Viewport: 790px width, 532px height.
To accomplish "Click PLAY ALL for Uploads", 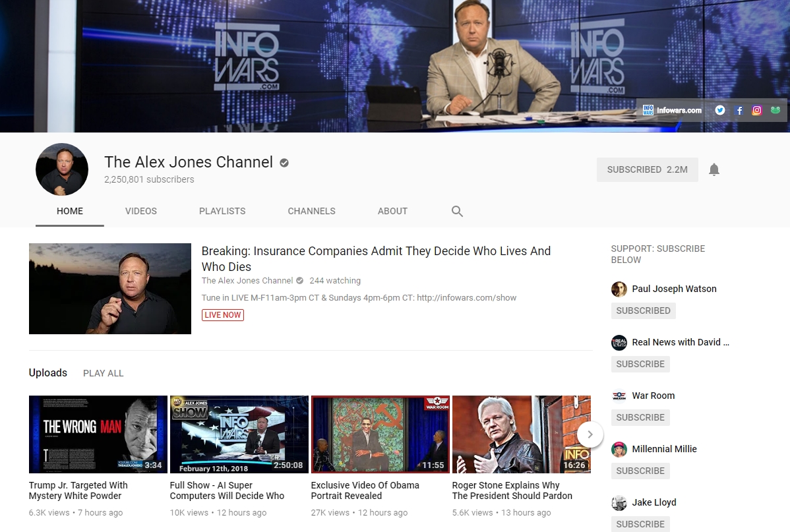I will pyautogui.click(x=104, y=373).
